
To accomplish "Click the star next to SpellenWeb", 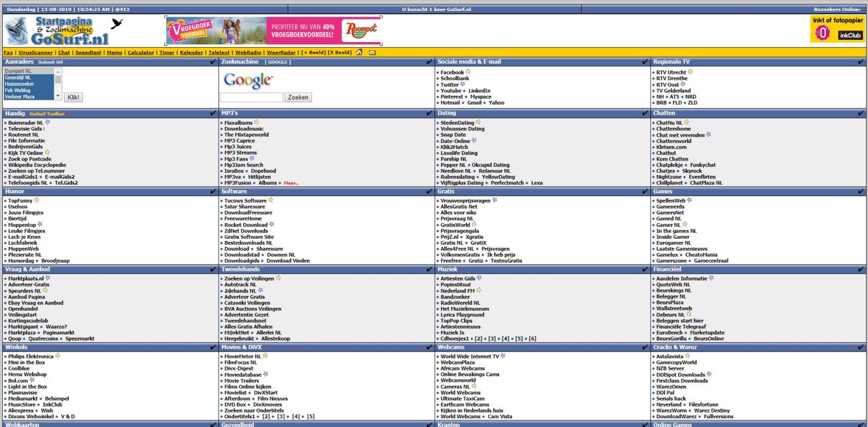I will [x=689, y=200].
